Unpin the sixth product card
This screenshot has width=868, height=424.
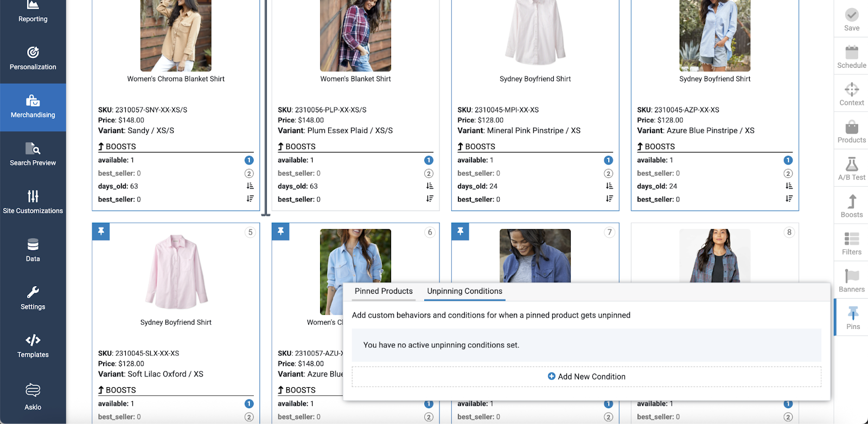tap(280, 232)
